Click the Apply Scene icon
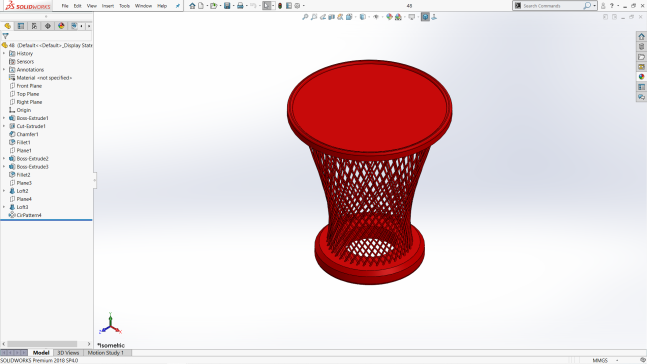This screenshot has height=364, width=647. point(398,17)
